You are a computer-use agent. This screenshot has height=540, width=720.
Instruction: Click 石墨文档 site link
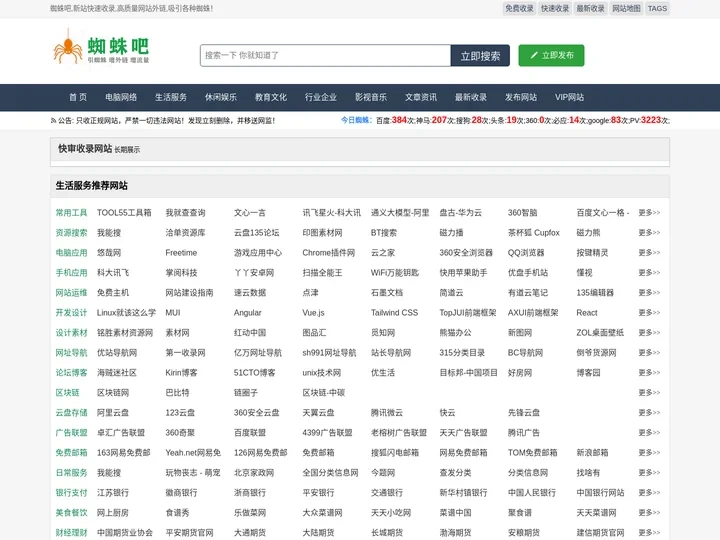tap(387, 292)
